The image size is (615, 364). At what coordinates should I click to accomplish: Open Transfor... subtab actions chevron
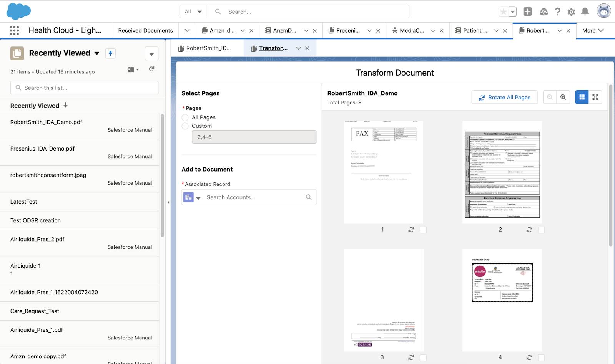298,48
